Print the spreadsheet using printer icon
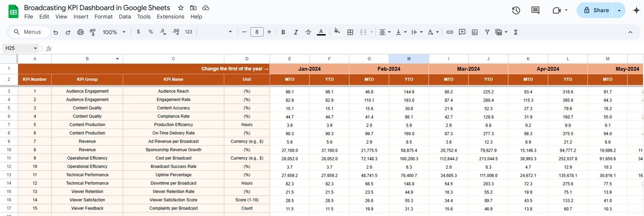 point(80,32)
